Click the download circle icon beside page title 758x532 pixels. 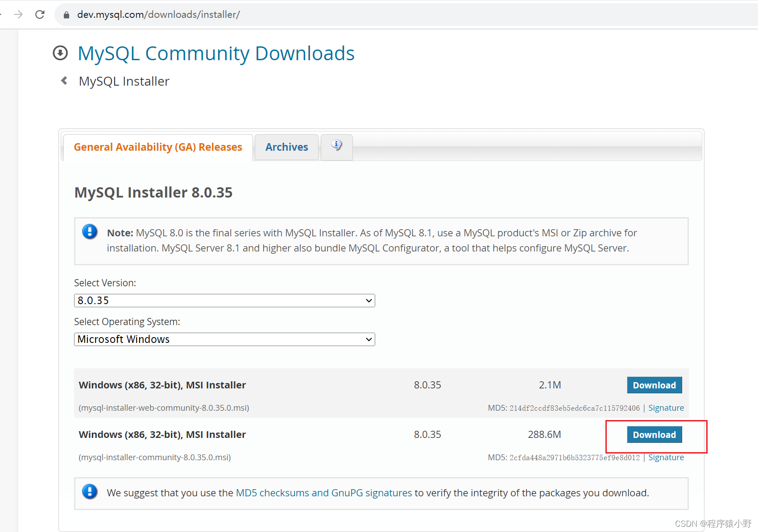coord(60,53)
